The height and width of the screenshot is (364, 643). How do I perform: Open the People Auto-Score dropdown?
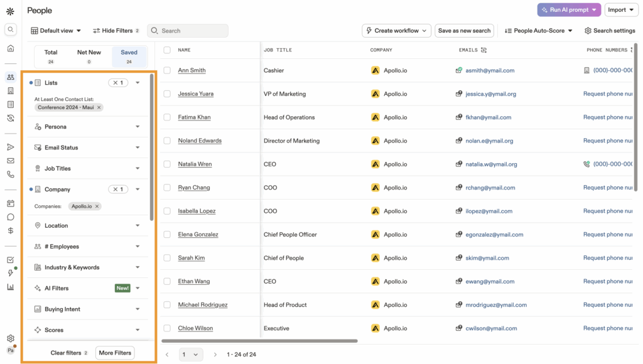[x=539, y=31]
